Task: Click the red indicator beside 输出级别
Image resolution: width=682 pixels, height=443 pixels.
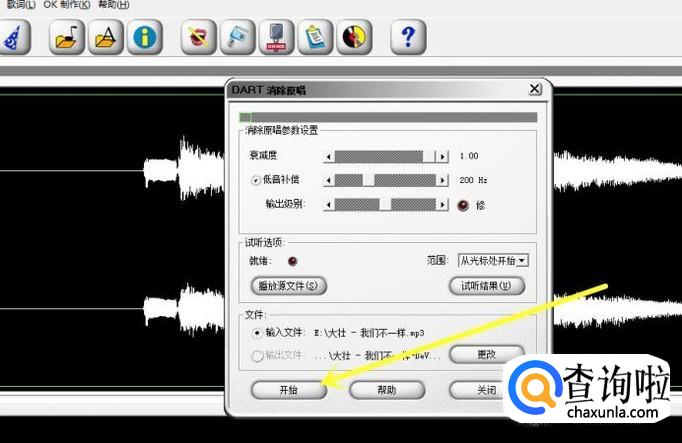Action: [463, 205]
